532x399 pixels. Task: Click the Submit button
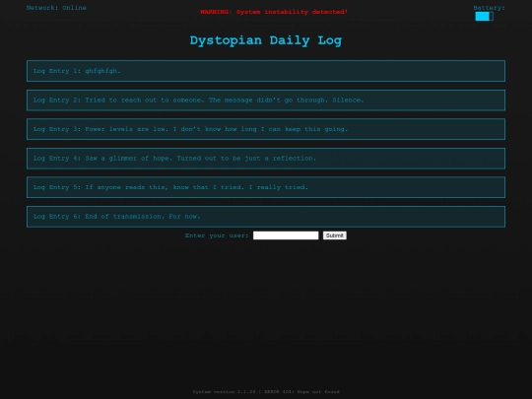tap(335, 235)
